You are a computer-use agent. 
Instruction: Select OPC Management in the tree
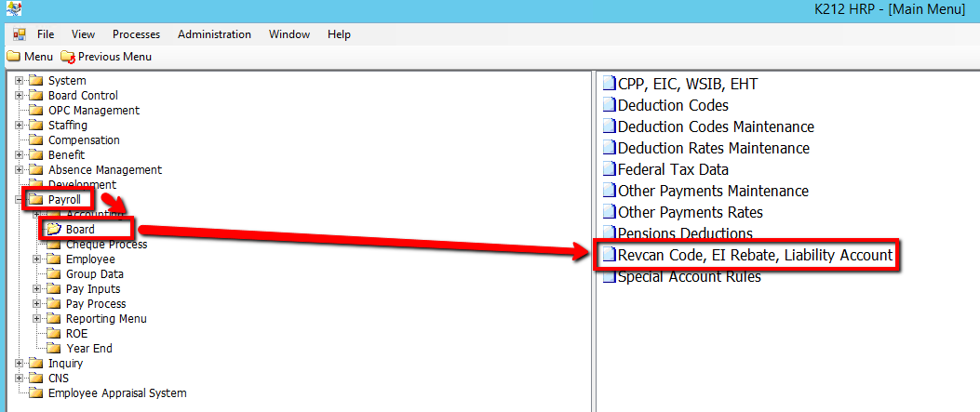pyautogui.click(x=93, y=111)
